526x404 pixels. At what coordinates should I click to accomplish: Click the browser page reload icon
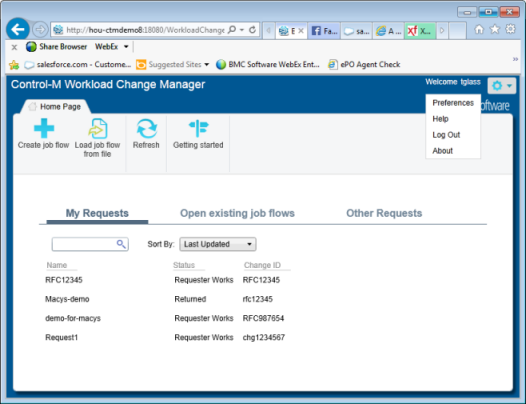coord(253,30)
